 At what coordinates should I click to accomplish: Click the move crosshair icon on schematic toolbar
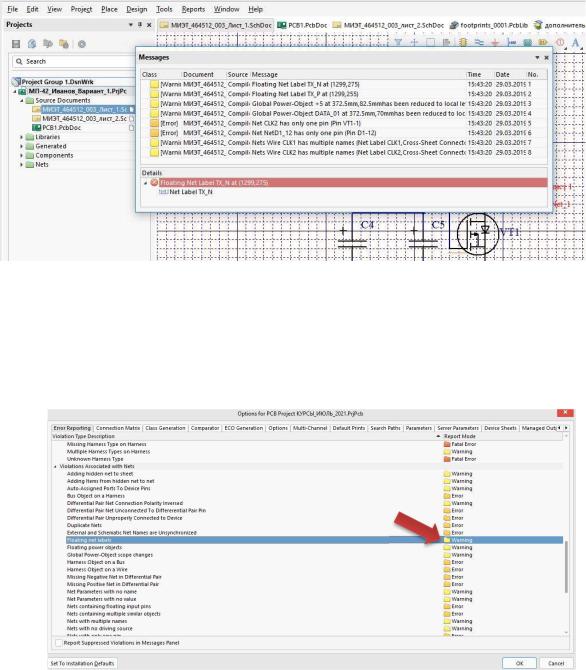pyautogui.click(x=414, y=42)
